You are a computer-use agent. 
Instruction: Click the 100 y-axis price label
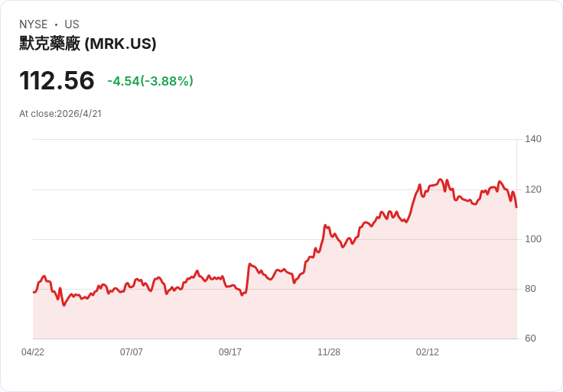pos(533,239)
